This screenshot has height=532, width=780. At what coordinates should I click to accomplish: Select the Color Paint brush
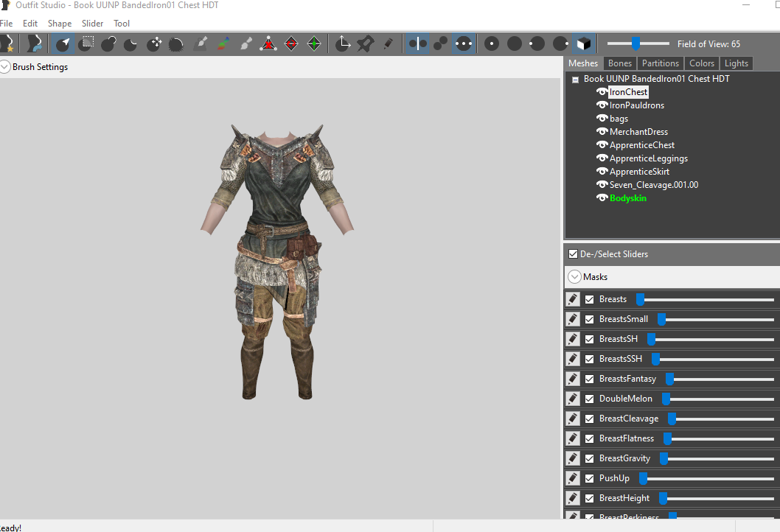pyautogui.click(x=223, y=43)
